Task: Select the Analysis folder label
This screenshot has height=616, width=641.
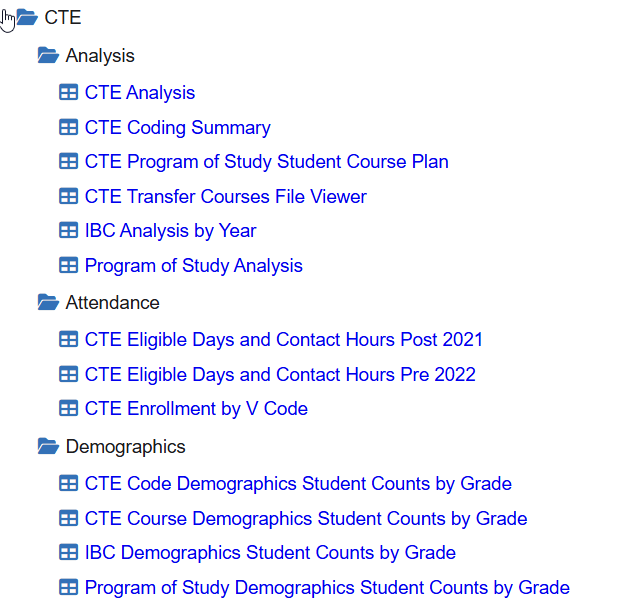Action: coord(100,56)
